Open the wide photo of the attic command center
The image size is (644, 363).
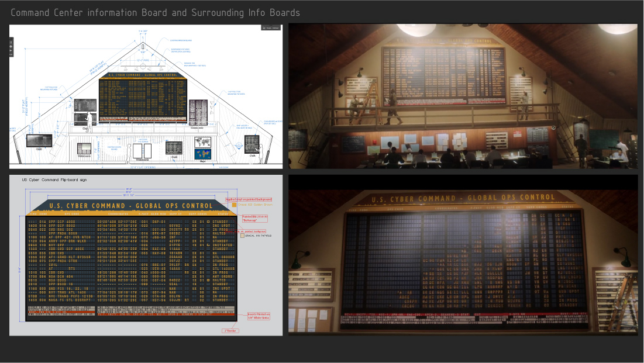tap(463, 96)
